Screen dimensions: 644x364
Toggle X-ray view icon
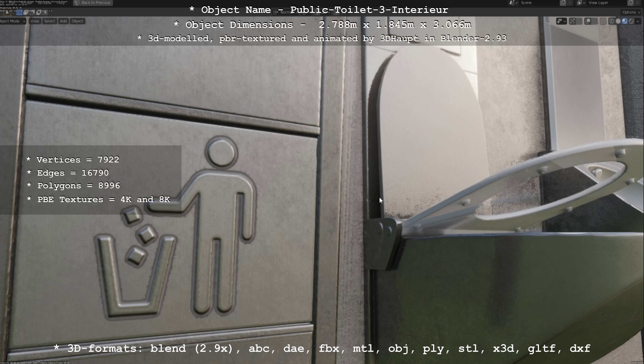603,21
